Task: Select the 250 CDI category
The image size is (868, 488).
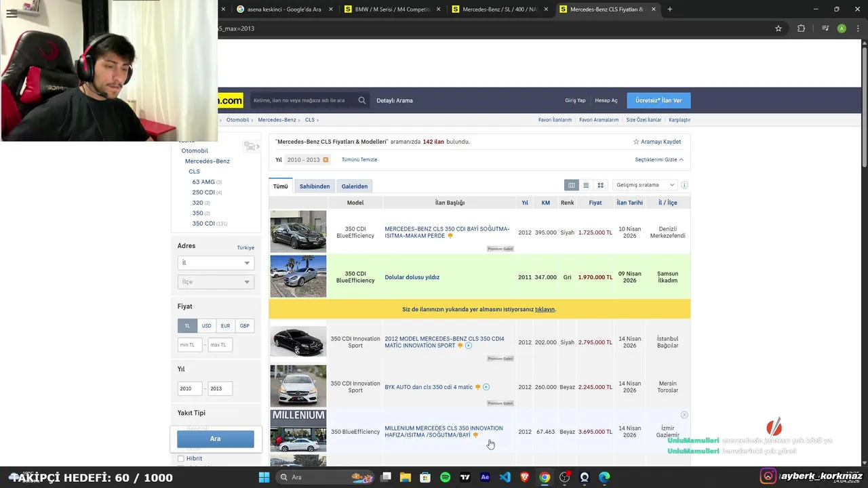Action: 207,192
